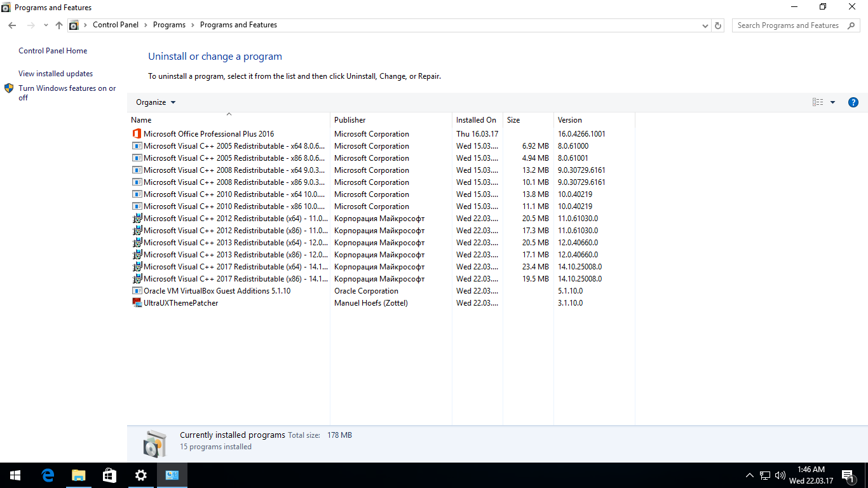Click icon of Visual C++ 2005 x86 Redistributable
This screenshot has height=488, width=868.
click(137, 158)
